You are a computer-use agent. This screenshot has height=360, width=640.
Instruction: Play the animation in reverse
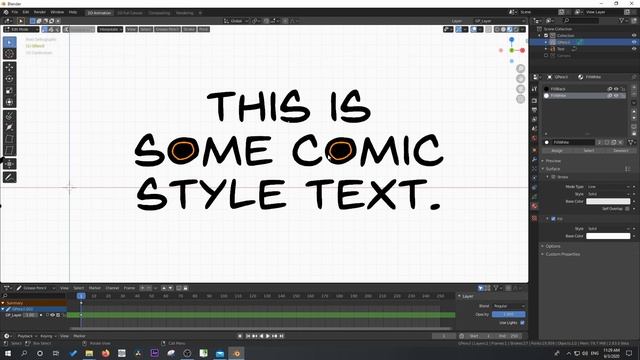point(261,336)
